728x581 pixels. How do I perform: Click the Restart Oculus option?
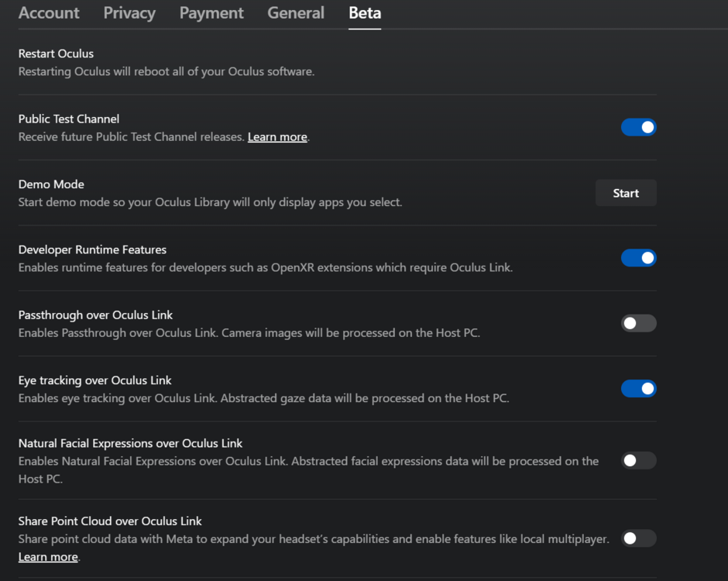(x=56, y=53)
